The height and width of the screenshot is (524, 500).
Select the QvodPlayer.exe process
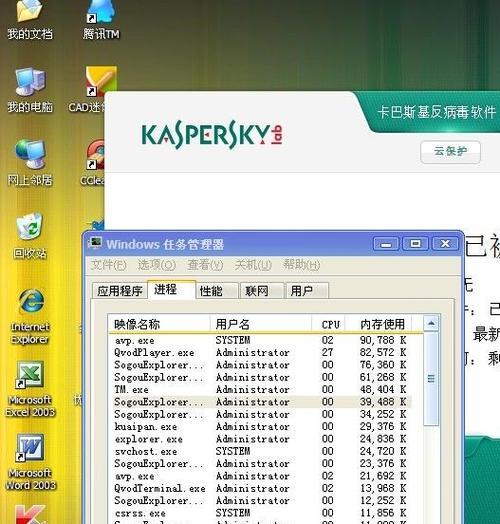click(x=261, y=353)
